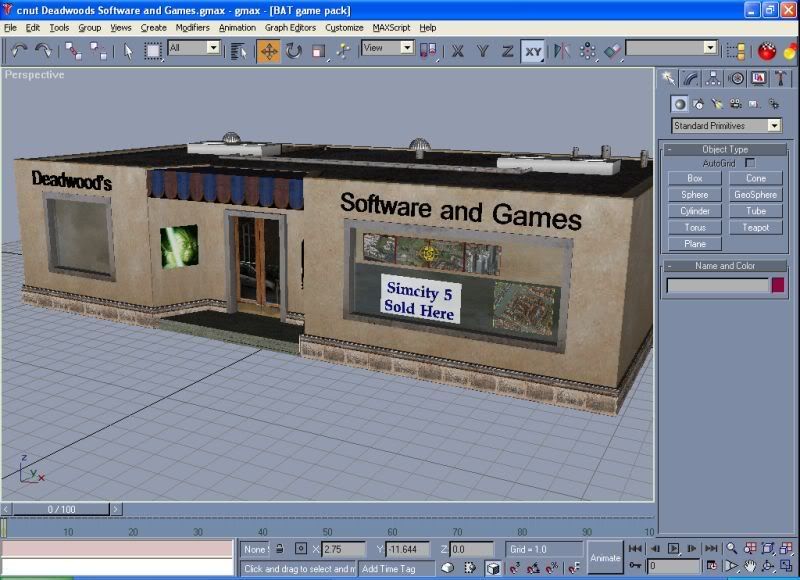Open the reference coordinate system dropdown showing View
The height and width of the screenshot is (580, 800).
point(387,48)
